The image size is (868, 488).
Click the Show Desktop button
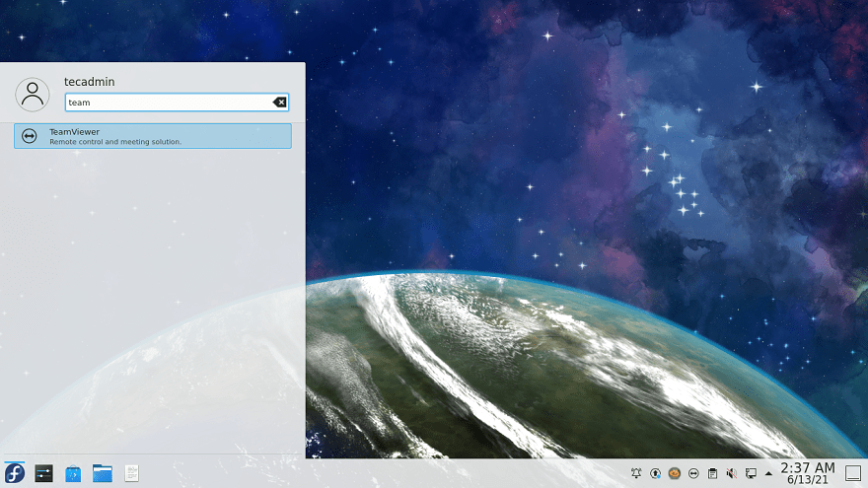[x=853, y=473]
